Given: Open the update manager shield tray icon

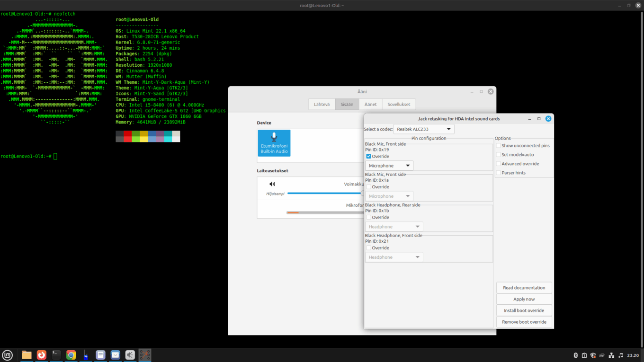Looking at the screenshot, I should pyautogui.click(x=593, y=355).
